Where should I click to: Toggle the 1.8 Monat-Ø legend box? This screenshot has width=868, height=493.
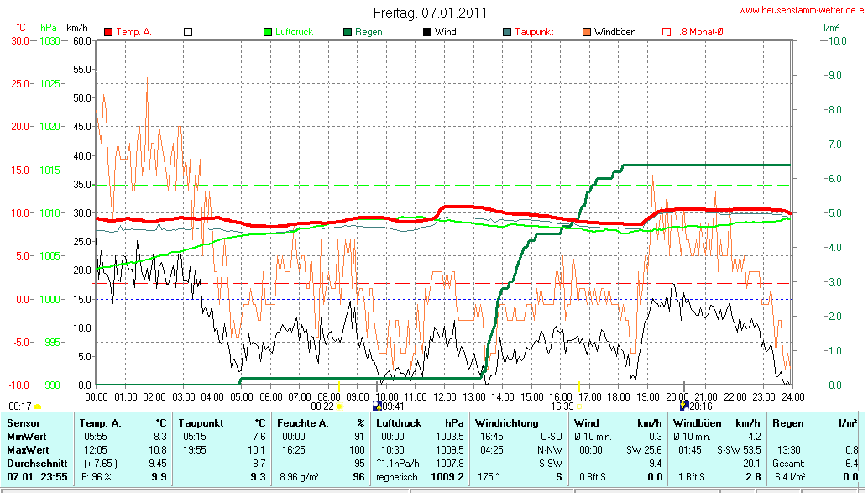666,32
